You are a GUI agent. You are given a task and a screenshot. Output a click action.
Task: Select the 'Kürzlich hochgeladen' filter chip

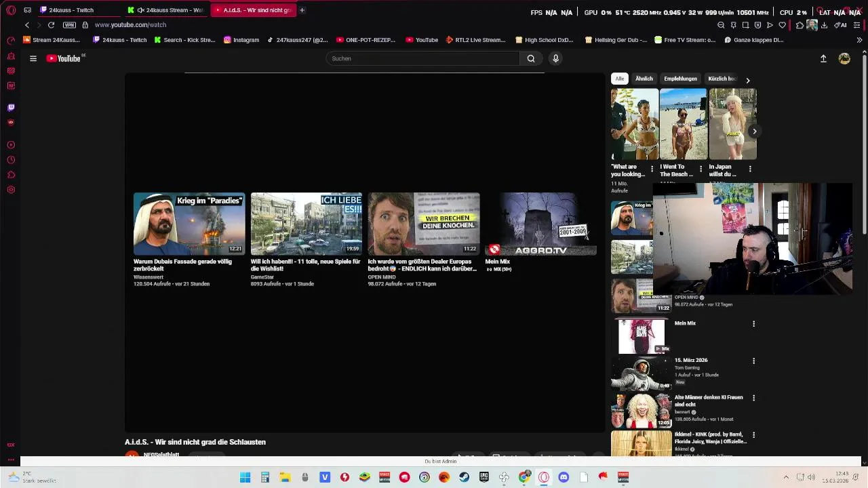(721, 79)
